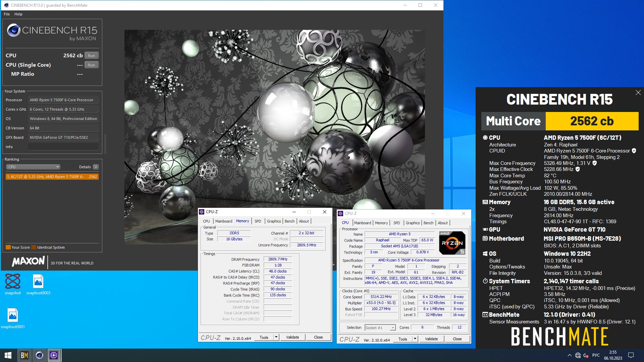Click the Core Speed 5314.22 MHz value
Viewport: 644px width, 362px height.
tap(381, 297)
